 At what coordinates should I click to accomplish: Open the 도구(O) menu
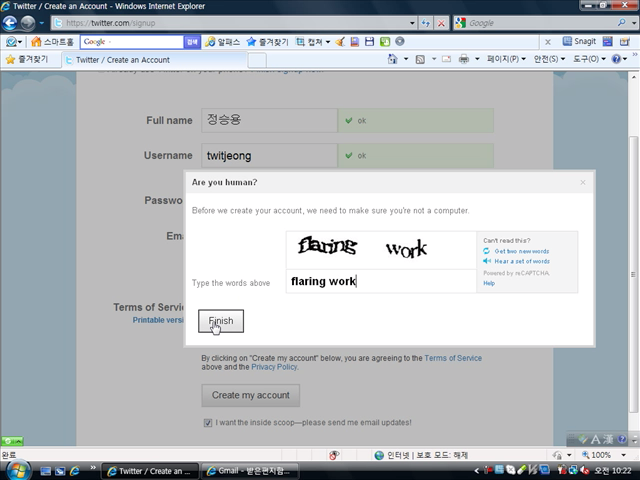589,59
